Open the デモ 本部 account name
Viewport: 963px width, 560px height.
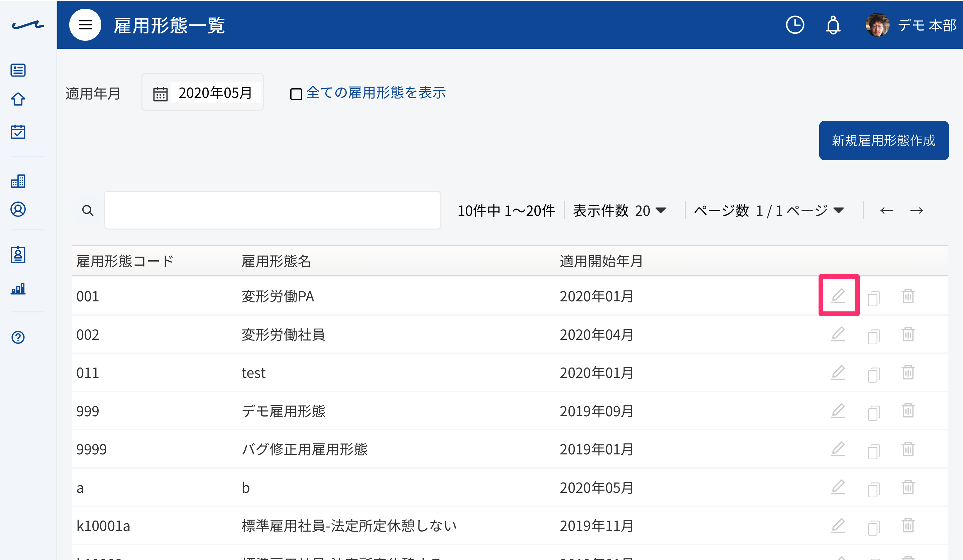[927, 25]
